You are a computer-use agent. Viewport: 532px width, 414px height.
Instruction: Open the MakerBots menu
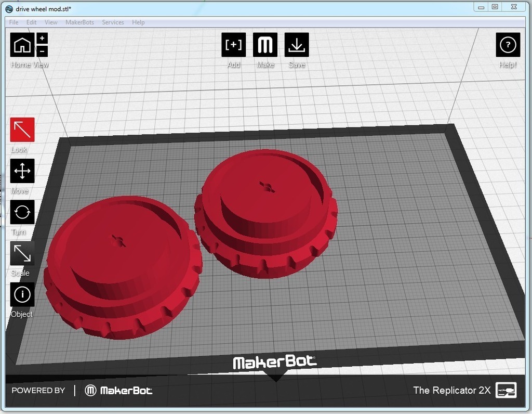tap(80, 22)
